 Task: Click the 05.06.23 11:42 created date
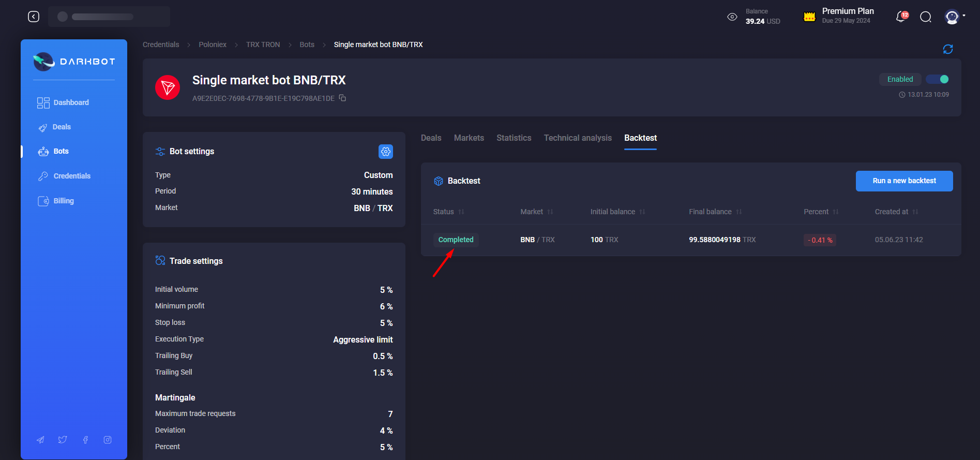(899, 240)
